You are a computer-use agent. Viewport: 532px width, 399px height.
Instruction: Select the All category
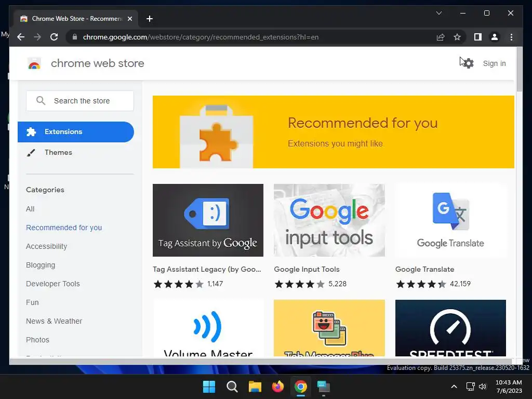click(30, 209)
